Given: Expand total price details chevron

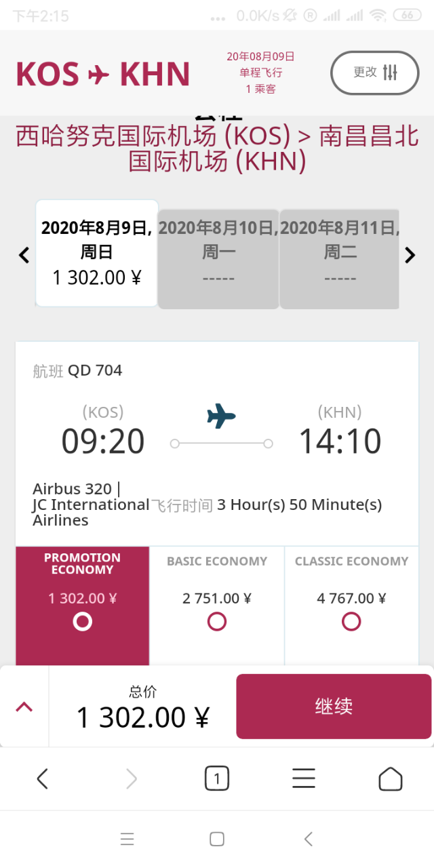Looking at the screenshot, I should [x=24, y=707].
